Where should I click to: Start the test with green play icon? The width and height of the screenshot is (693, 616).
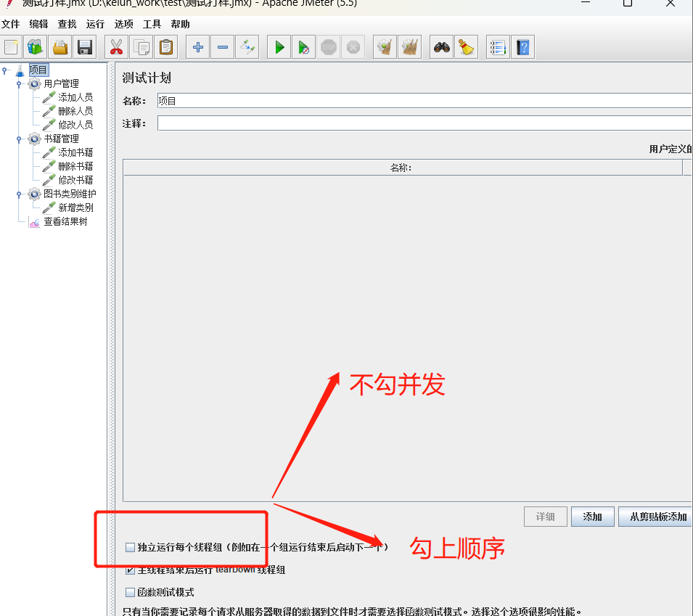279,47
